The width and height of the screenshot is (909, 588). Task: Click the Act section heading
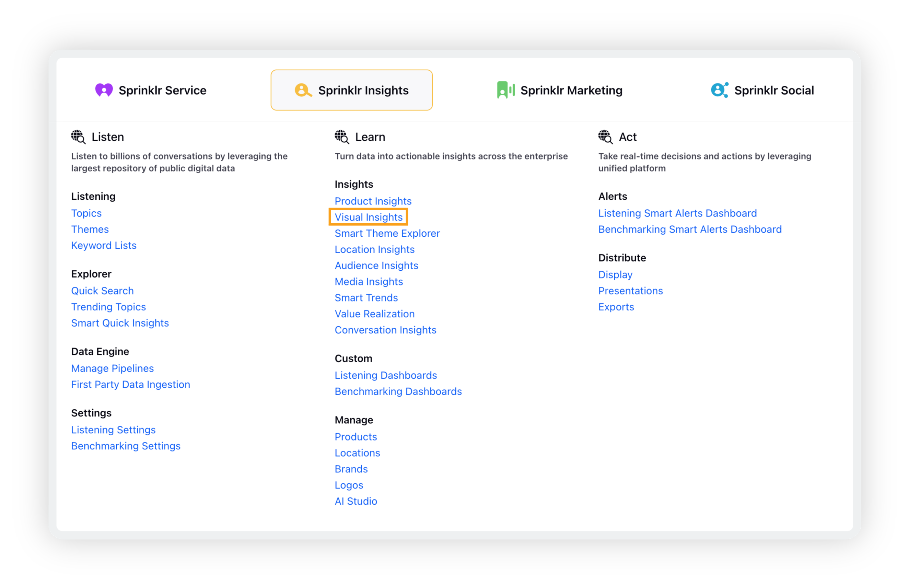pyautogui.click(x=628, y=137)
